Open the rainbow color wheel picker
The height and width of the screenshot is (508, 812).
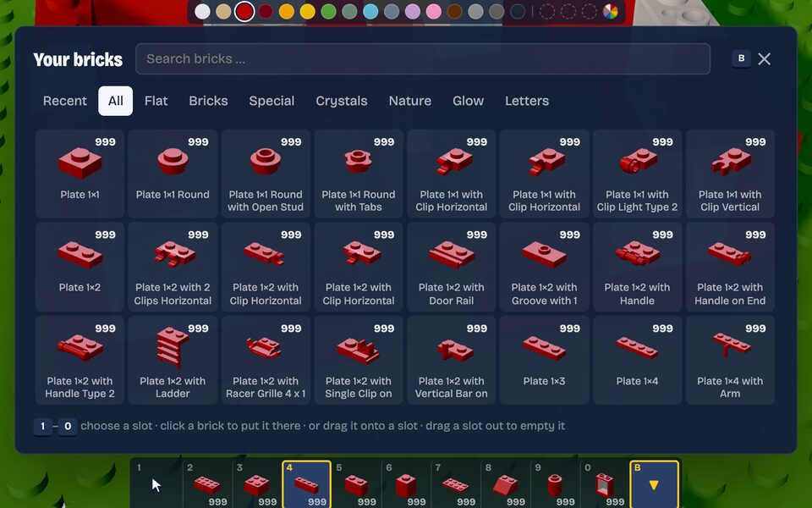click(611, 11)
